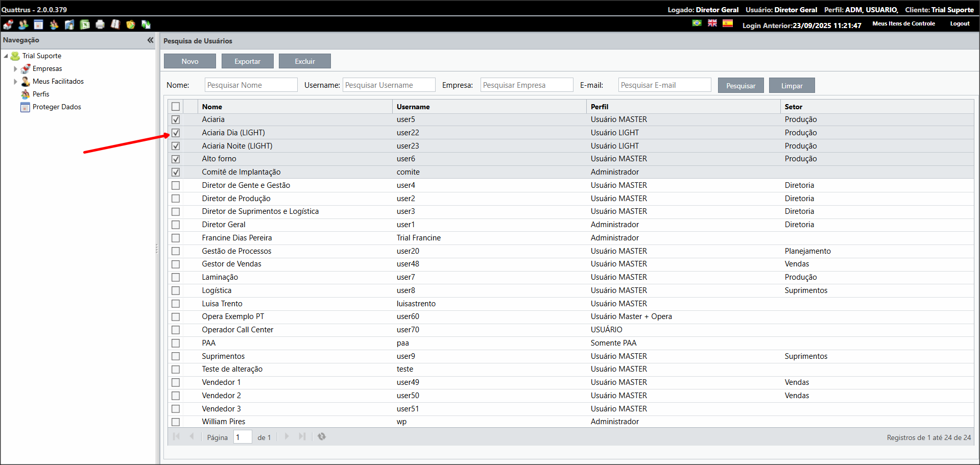Screen dimensions: 980x465
Task: Open the calendar icon in top toolbar
Action: 38,25
